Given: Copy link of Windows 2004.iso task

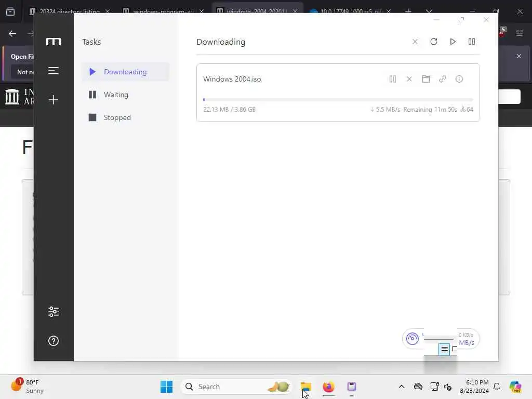Looking at the screenshot, I should click(443, 79).
